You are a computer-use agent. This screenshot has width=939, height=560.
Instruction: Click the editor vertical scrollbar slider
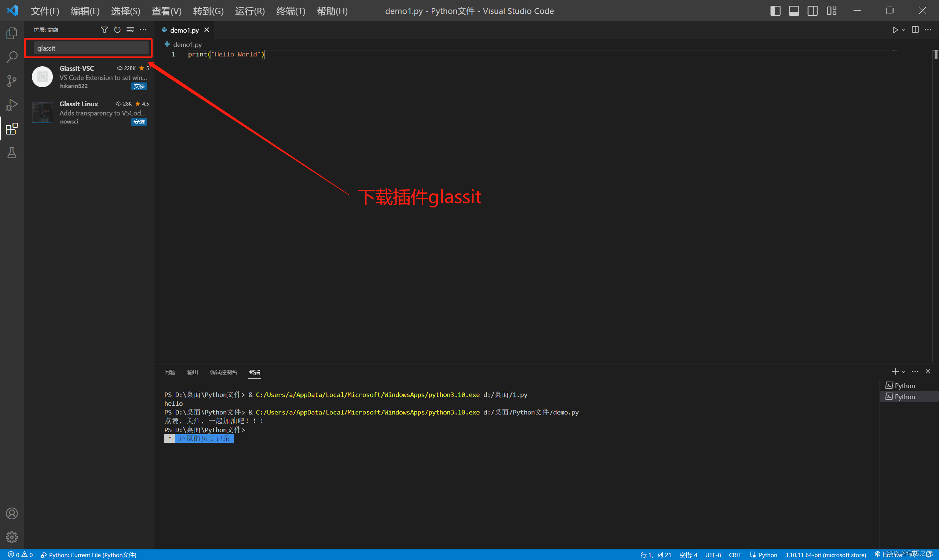tap(936, 54)
